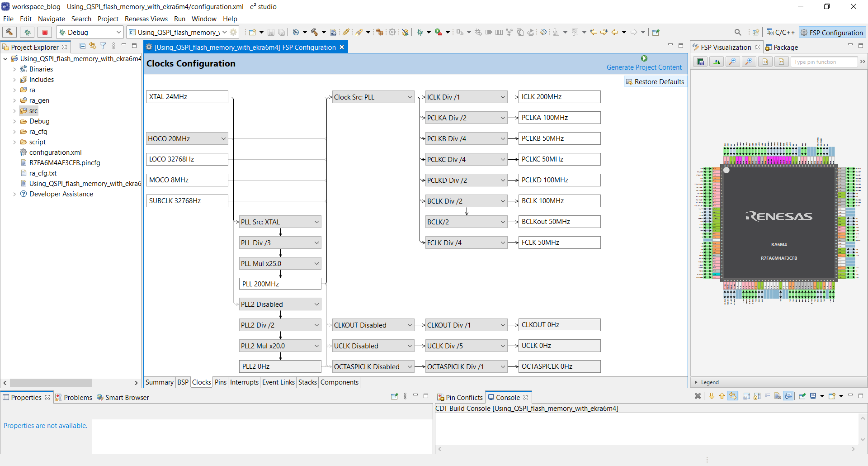Click the Next Error down arrow in Console
The height and width of the screenshot is (466, 868).
712,396
